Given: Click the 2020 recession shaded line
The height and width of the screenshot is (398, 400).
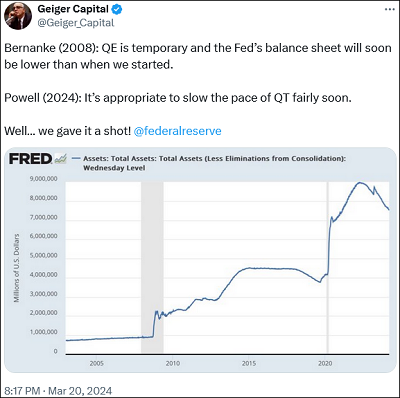Looking at the screenshot, I should click(x=327, y=268).
